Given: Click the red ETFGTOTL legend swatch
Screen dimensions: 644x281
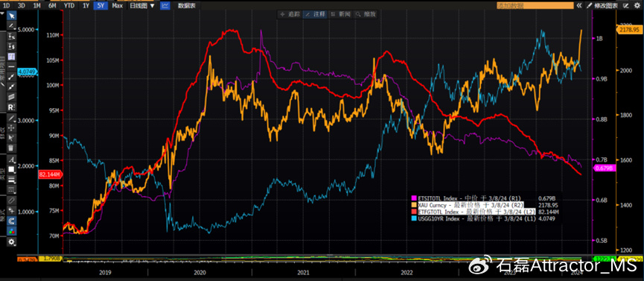Looking at the screenshot, I should tap(414, 212).
